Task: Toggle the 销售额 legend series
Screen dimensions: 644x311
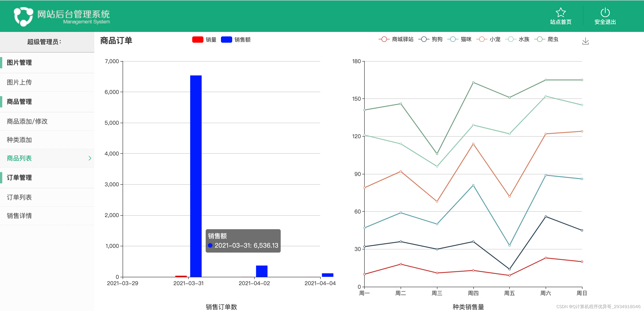Action: coord(236,40)
